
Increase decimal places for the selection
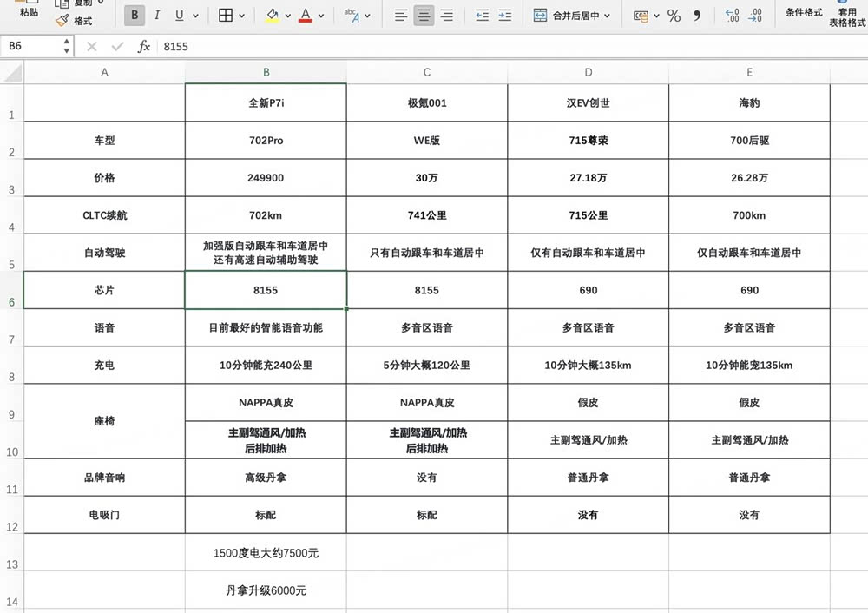[x=732, y=15]
